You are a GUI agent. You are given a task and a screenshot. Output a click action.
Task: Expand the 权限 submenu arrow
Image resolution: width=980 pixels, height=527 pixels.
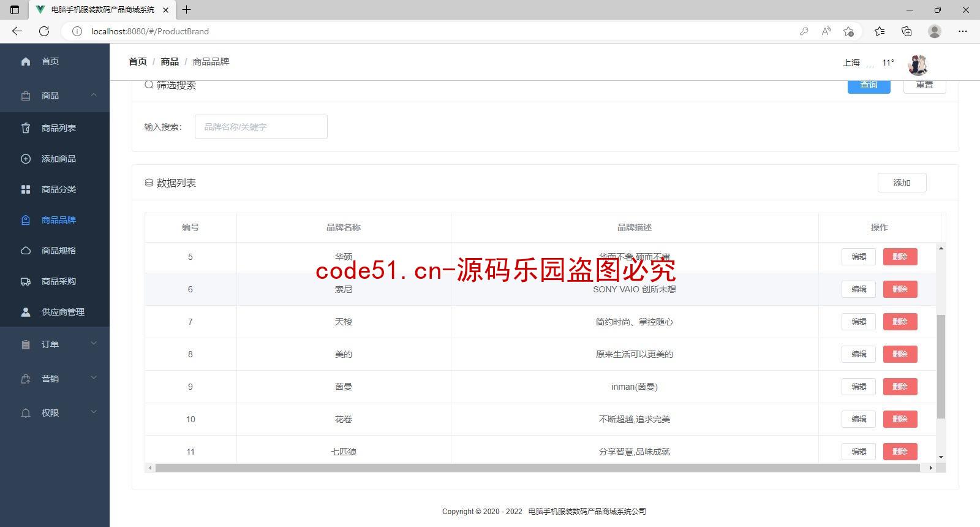click(94, 412)
